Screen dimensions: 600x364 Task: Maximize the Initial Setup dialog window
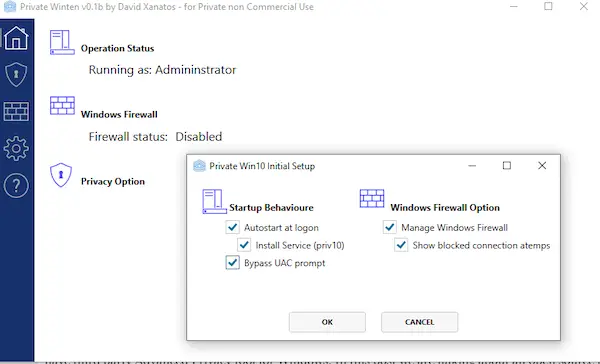coord(507,165)
